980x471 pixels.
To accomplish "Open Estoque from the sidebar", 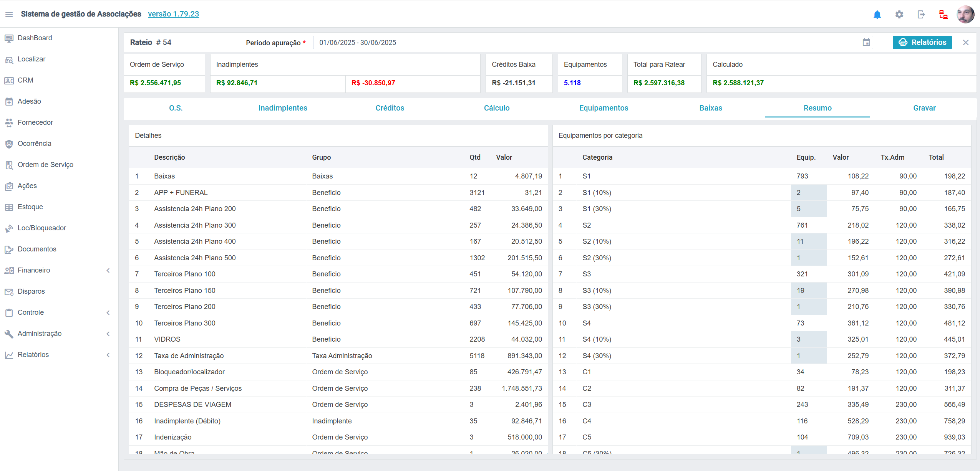I will coord(30,207).
